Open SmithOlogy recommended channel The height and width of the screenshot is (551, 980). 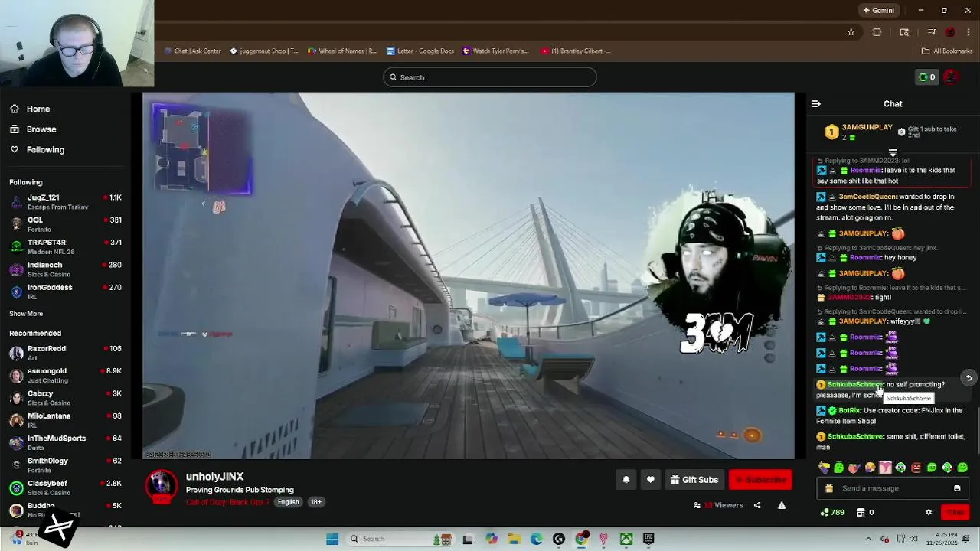click(x=66, y=465)
